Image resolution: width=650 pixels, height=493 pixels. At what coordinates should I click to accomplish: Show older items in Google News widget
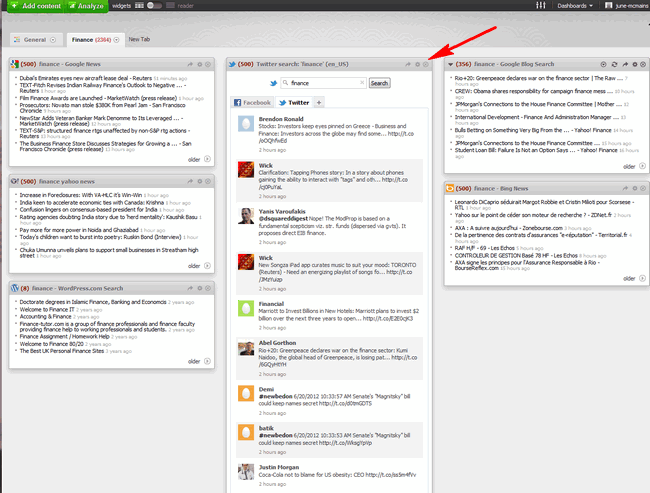point(199,159)
